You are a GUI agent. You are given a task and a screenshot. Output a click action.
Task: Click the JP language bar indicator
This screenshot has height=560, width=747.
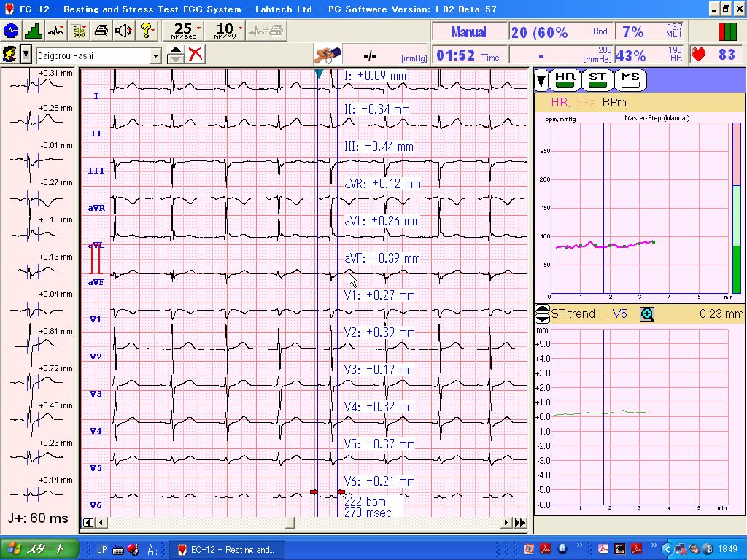tap(102, 550)
